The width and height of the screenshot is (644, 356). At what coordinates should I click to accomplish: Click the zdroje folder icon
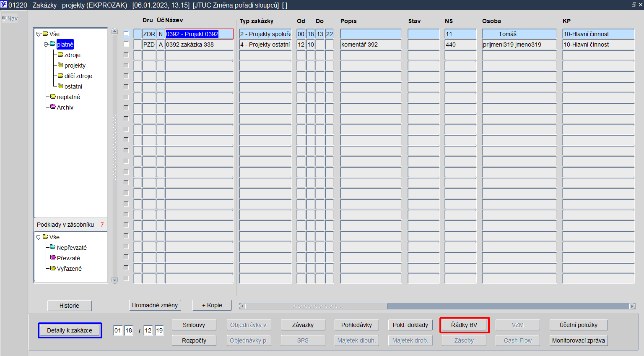click(60, 55)
